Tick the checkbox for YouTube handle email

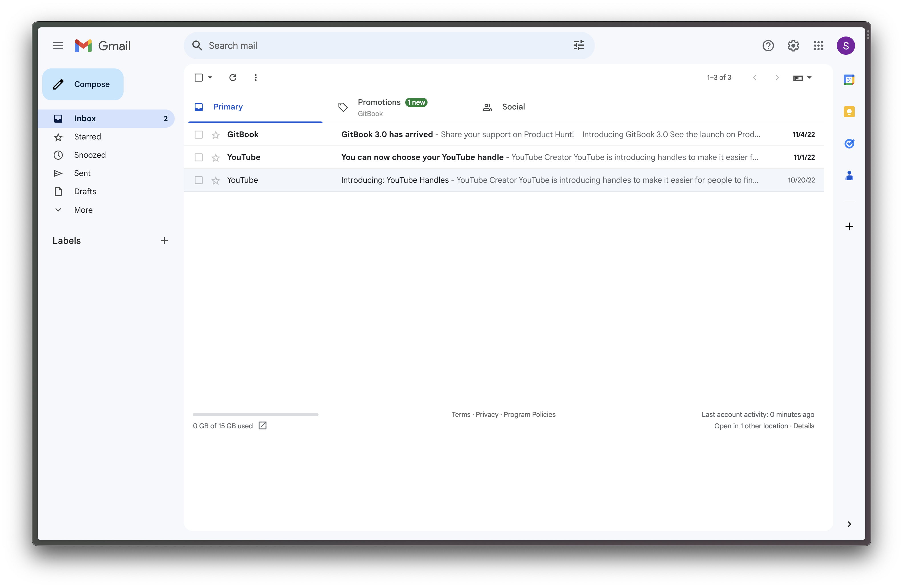tap(198, 157)
